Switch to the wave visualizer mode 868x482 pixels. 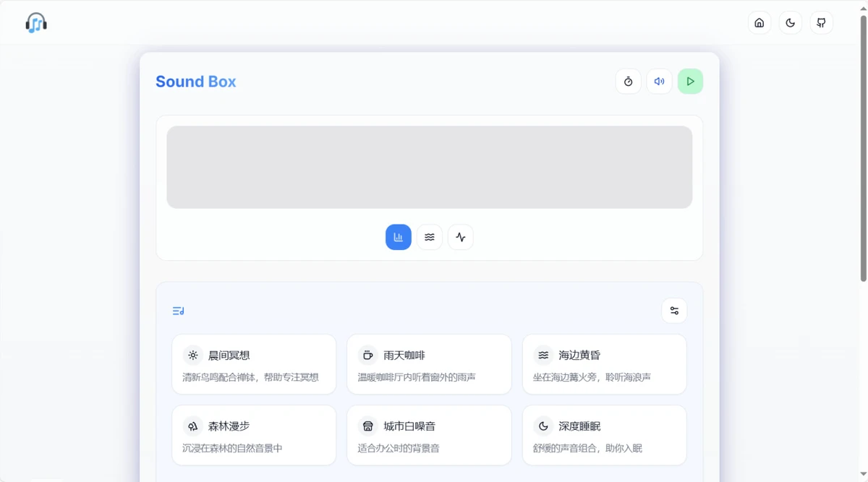430,237
